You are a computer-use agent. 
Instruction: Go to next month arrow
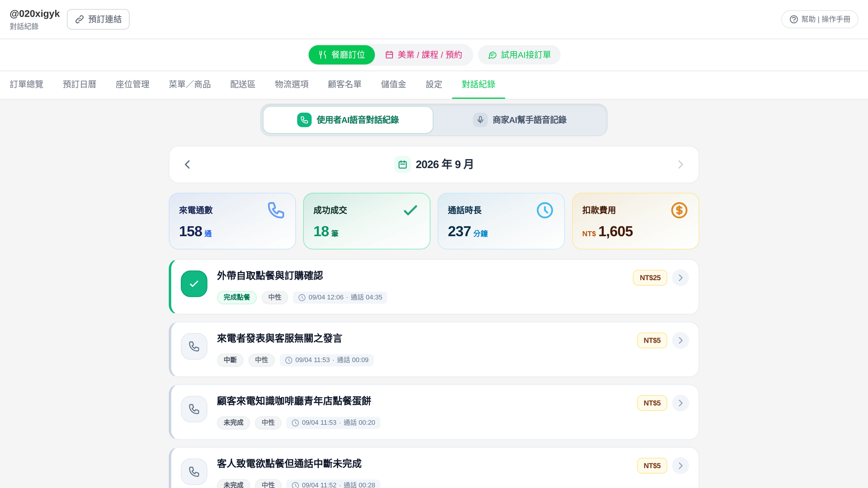click(680, 164)
